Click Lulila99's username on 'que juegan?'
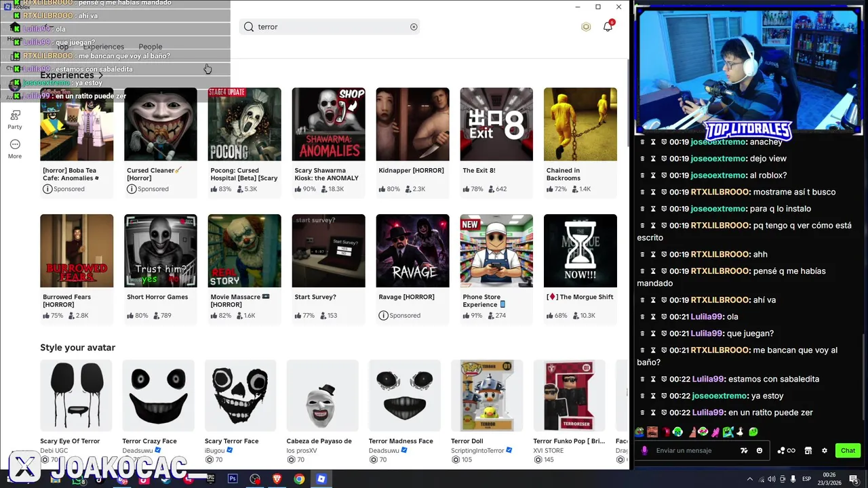This screenshot has height=488, width=868. (707, 333)
